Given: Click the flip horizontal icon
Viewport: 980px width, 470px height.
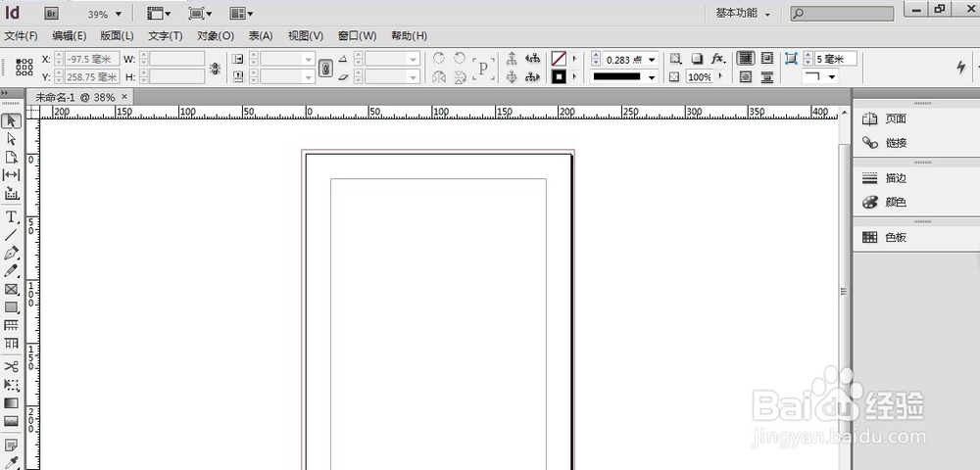Looking at the screenshot, I should (x=439, y=77).
